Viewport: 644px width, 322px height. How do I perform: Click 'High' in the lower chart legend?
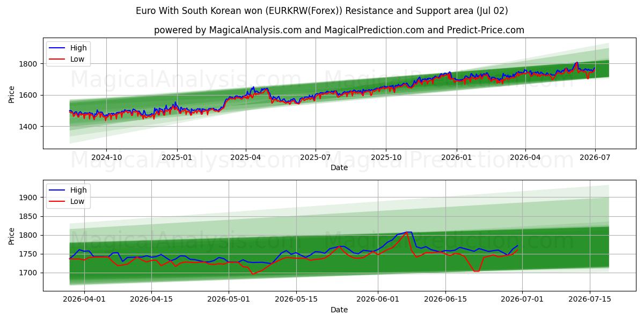[x=78, y=190]
